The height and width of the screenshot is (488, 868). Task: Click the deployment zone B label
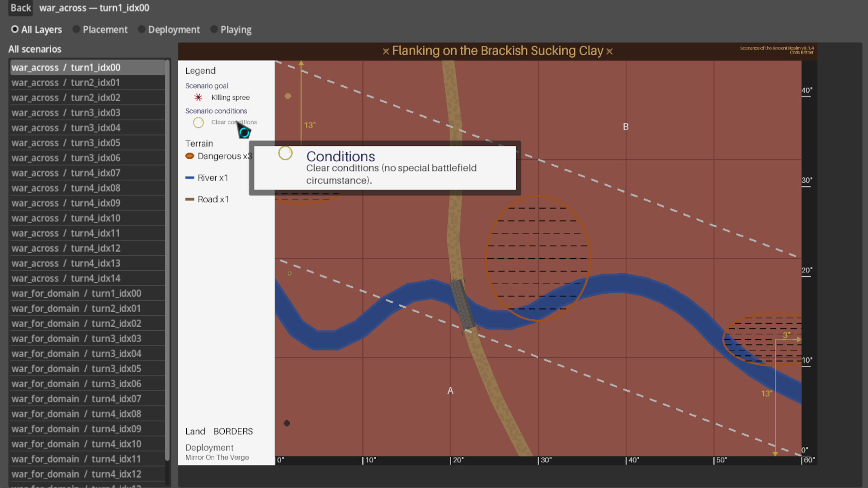pyautogui.click(x=626, y=127)
